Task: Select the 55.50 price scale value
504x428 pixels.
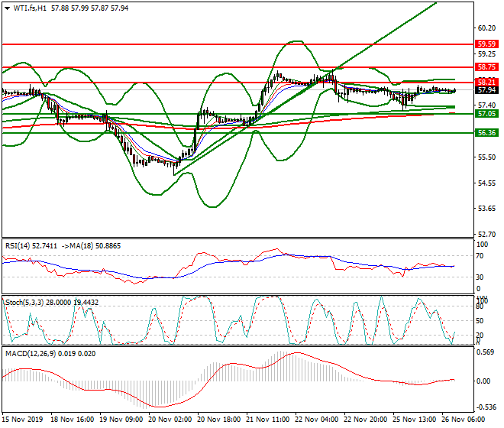Action: 486,157
